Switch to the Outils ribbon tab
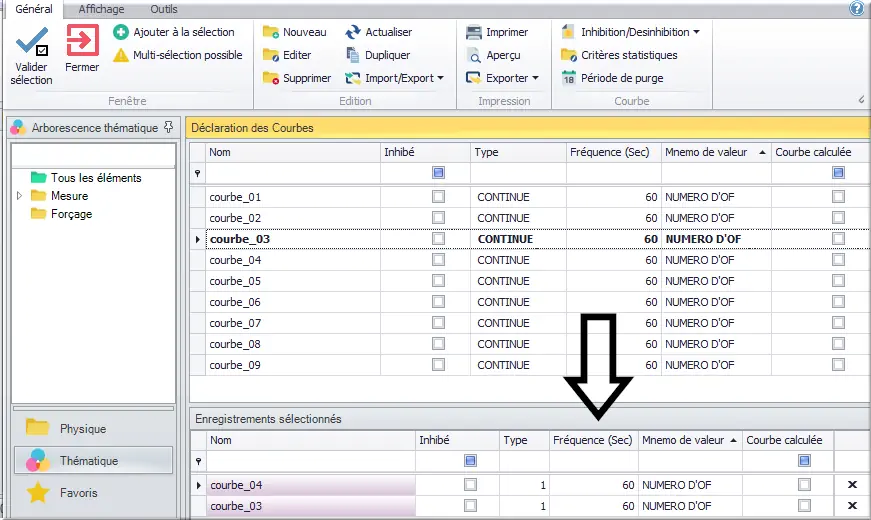This screenshot has height=520, width=871. [164, 9]
